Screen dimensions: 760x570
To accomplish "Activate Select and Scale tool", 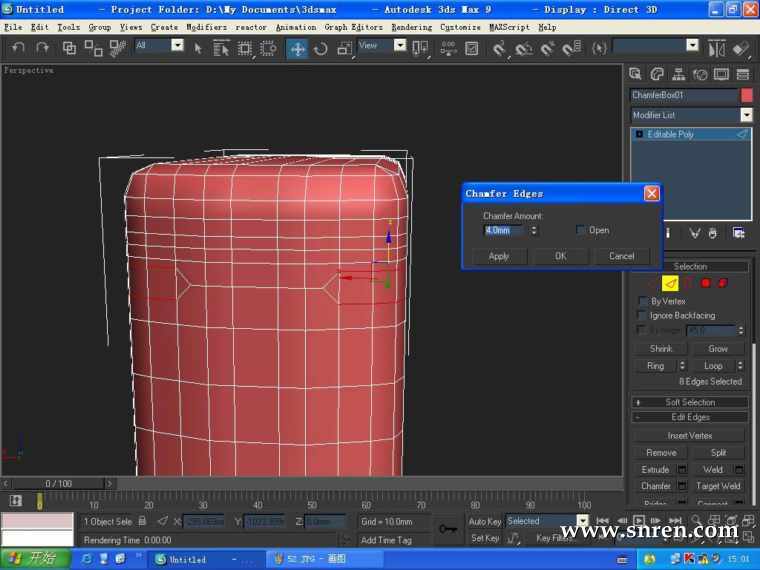I will (x=345, y=48).
